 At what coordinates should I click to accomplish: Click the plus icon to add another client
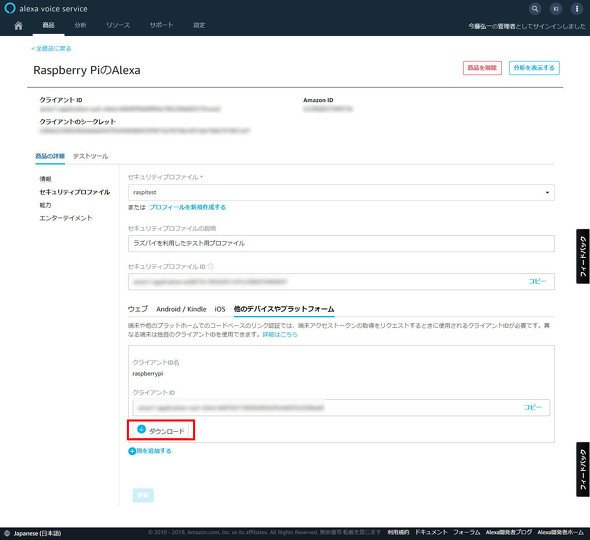(x=132, y=451)
